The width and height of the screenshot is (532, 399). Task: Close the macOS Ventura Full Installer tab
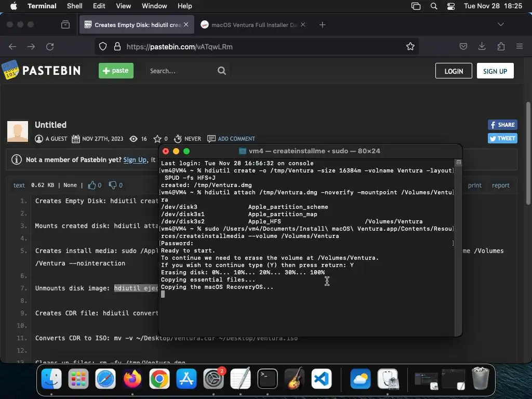pos(303,25)
